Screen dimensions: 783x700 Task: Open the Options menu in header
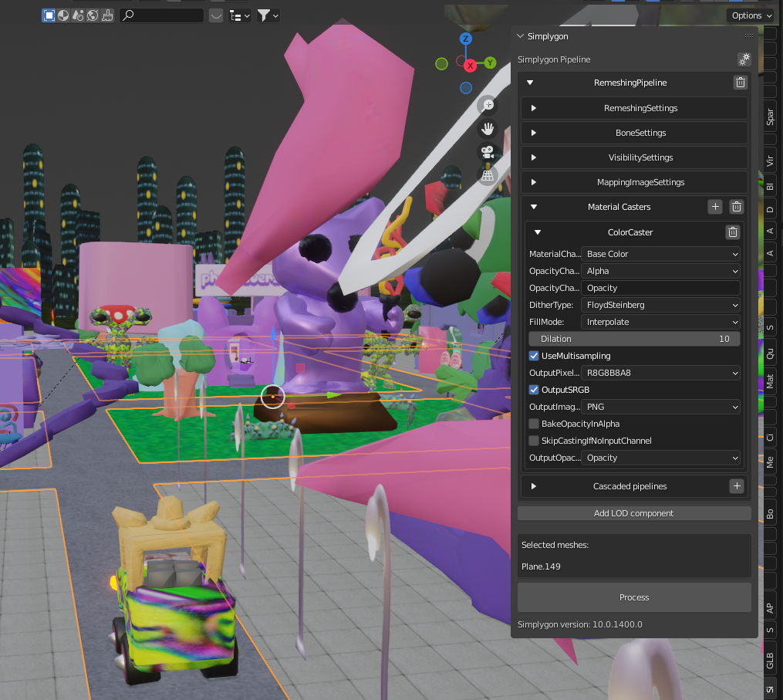tap(751, 15)
